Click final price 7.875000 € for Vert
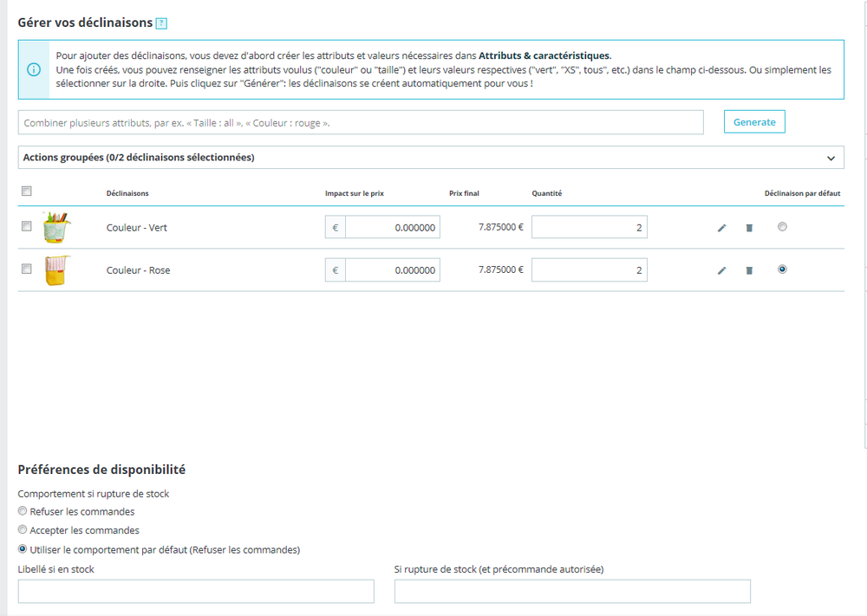Image resolution: width=867 pixels, height=616 pixels. 501,227
